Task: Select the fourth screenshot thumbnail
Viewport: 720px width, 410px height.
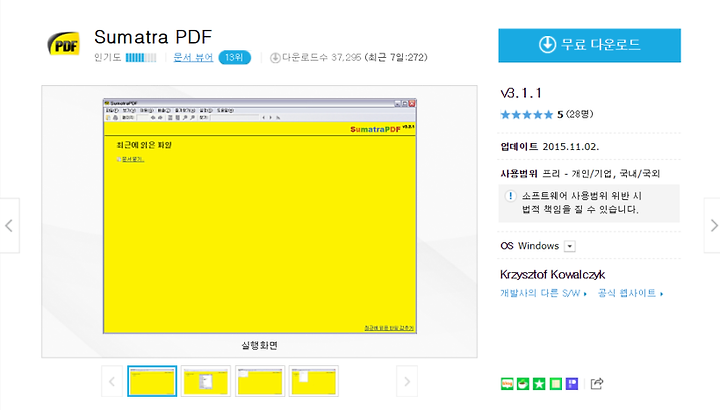Action: click(314, 381)
